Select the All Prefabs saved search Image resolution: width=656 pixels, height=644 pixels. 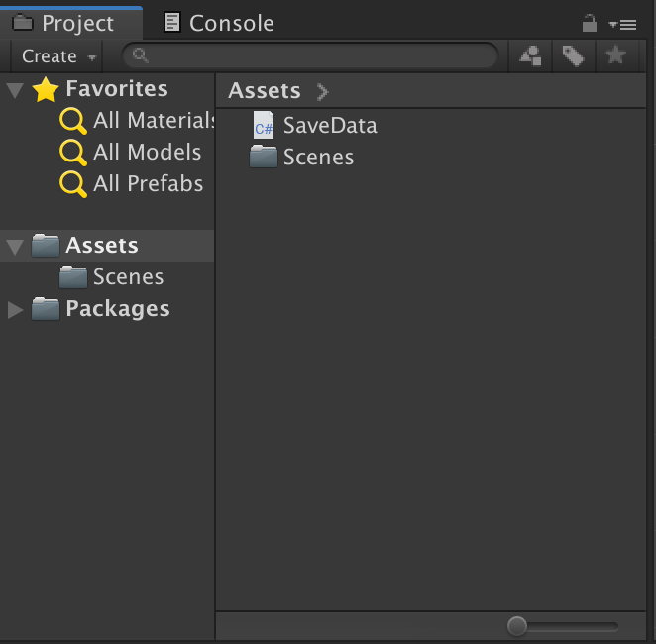tap(132, 183)
